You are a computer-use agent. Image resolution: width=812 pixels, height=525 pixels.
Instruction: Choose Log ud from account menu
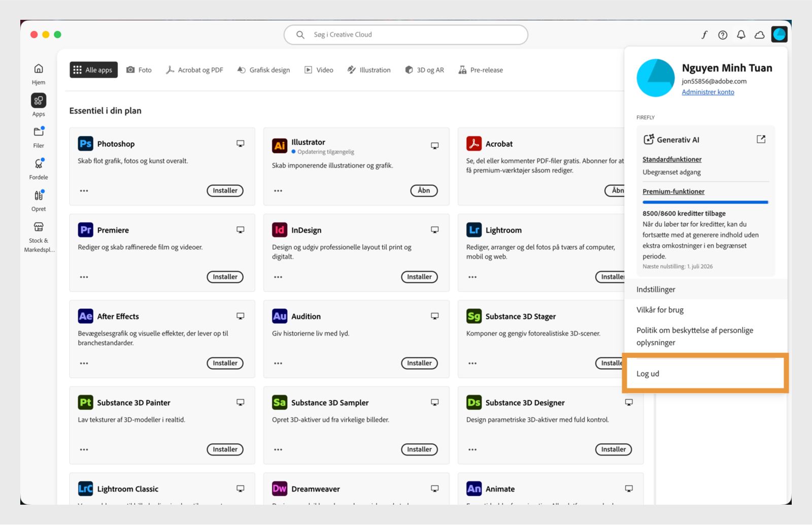[x=705, y=374]
